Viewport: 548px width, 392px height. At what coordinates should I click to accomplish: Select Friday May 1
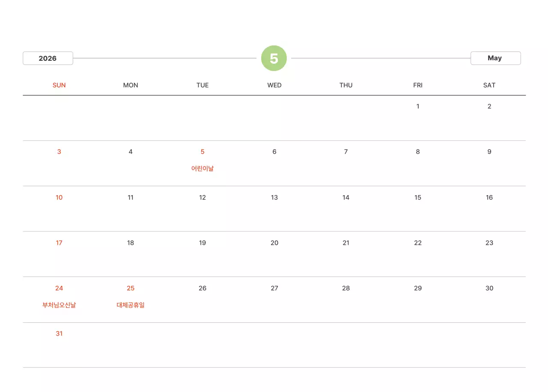point(418,106)
